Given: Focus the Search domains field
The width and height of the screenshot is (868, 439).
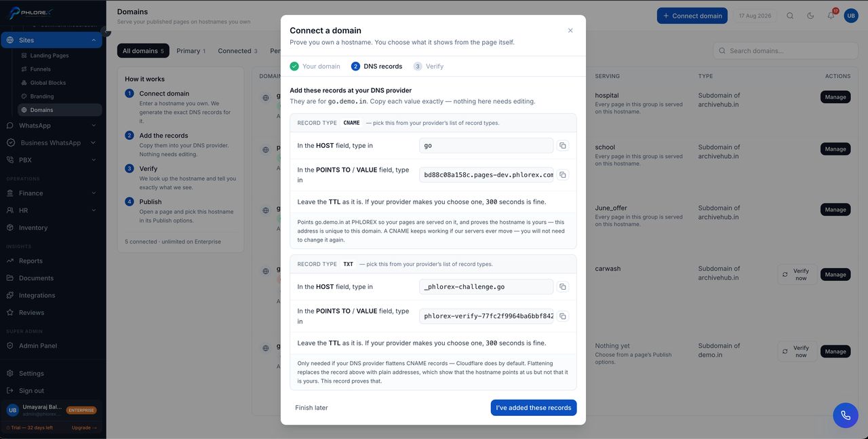Looking at the screenshot, I should pos(785,51).
